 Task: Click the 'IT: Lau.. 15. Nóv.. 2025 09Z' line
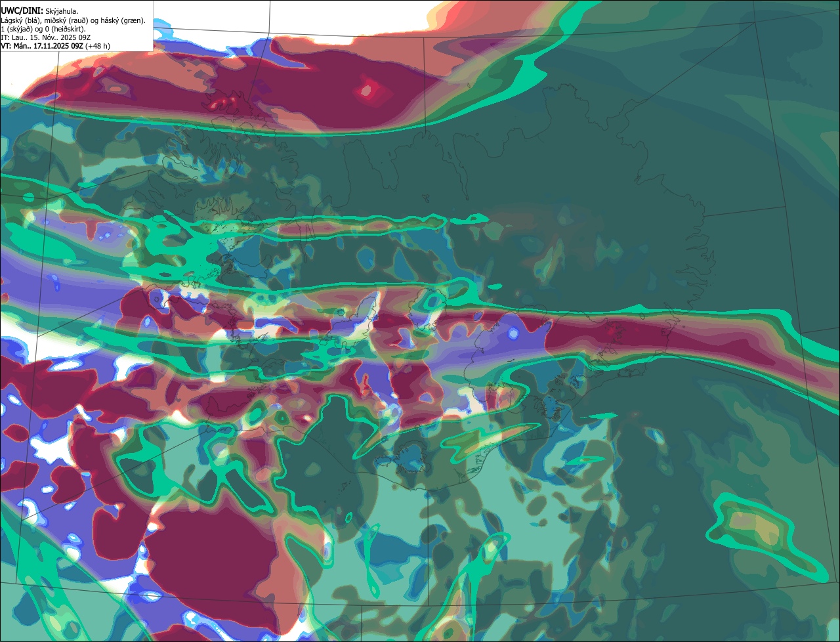45,37
